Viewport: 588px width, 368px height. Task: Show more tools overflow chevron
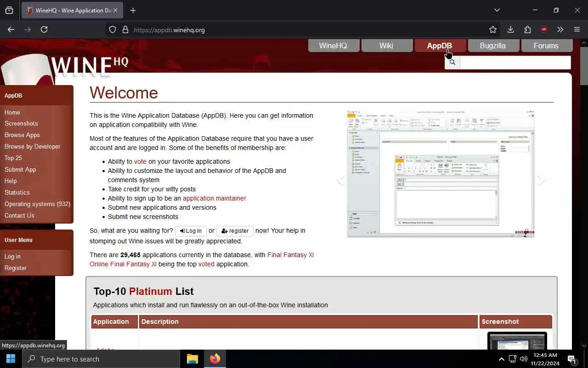(x=560, y=29)
